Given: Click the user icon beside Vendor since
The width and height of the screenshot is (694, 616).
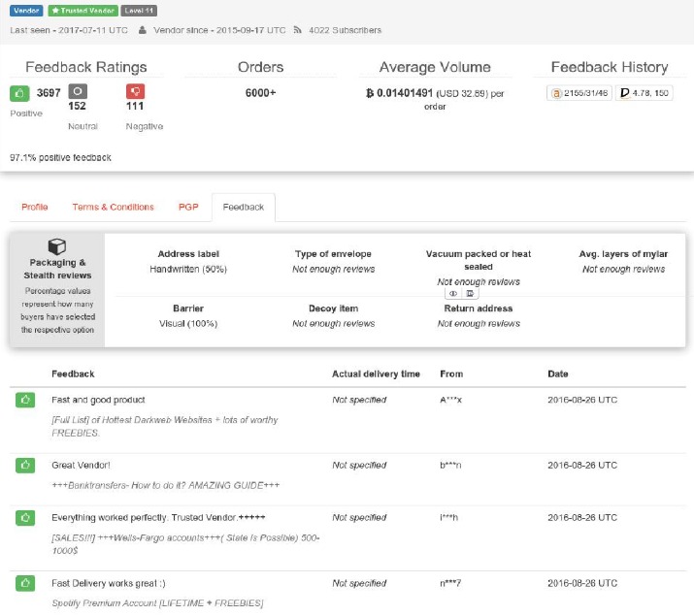Looking at the screenshot, I should 142,30.
